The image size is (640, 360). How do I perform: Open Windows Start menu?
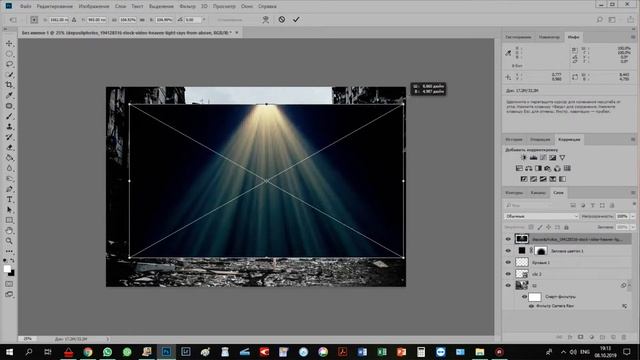click(9, 352)
